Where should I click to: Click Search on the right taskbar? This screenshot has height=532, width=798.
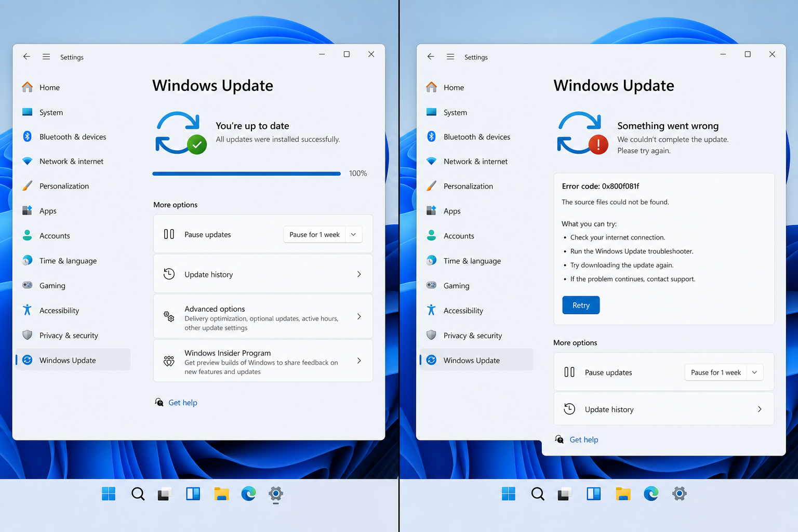click(538, 494)
